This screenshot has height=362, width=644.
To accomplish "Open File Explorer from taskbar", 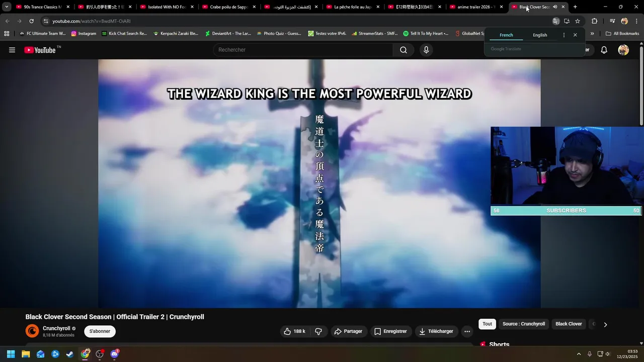I will [x=26, y=354].
